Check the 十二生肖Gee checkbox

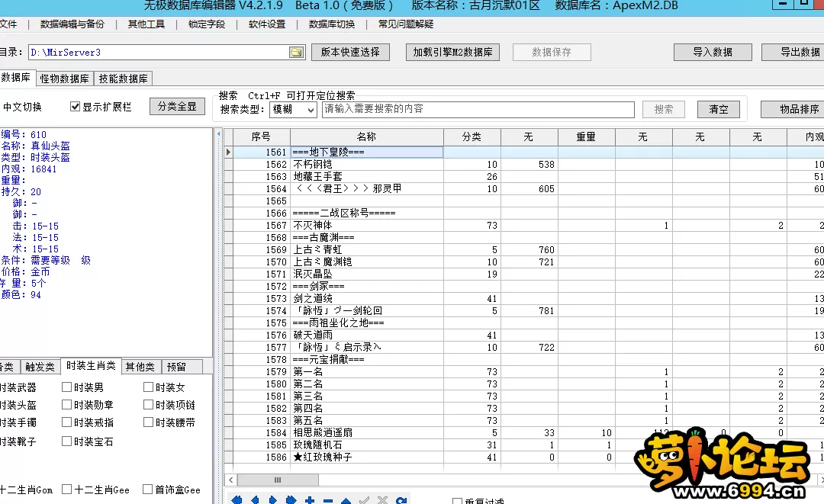click(66, 490)
